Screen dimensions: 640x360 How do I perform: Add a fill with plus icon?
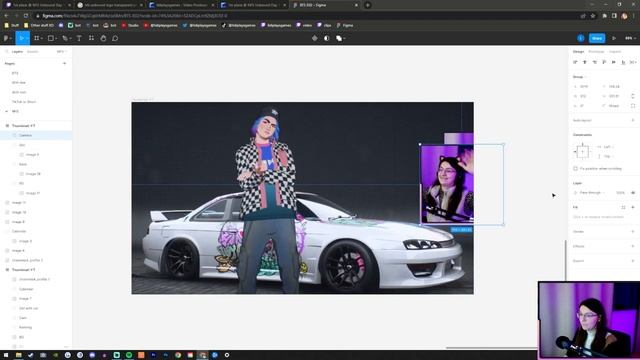pos(633,207)
